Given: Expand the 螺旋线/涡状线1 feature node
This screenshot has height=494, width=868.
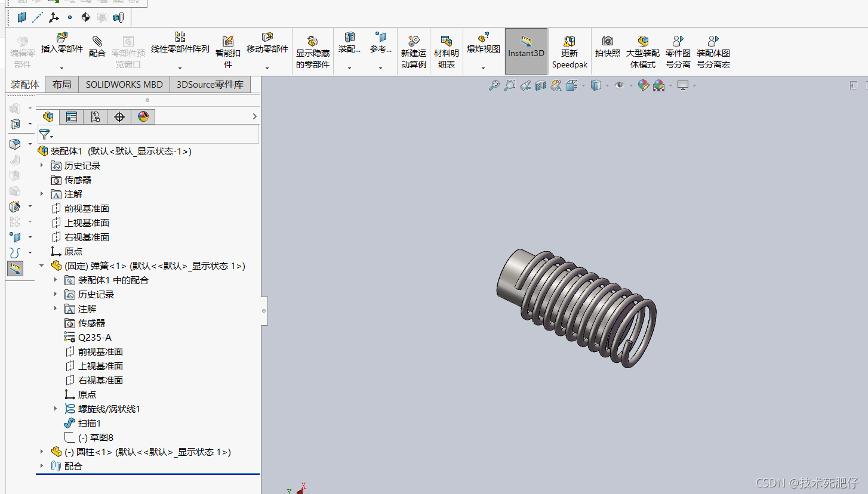Looking at the screenshot, I should (x=56, y=409).
